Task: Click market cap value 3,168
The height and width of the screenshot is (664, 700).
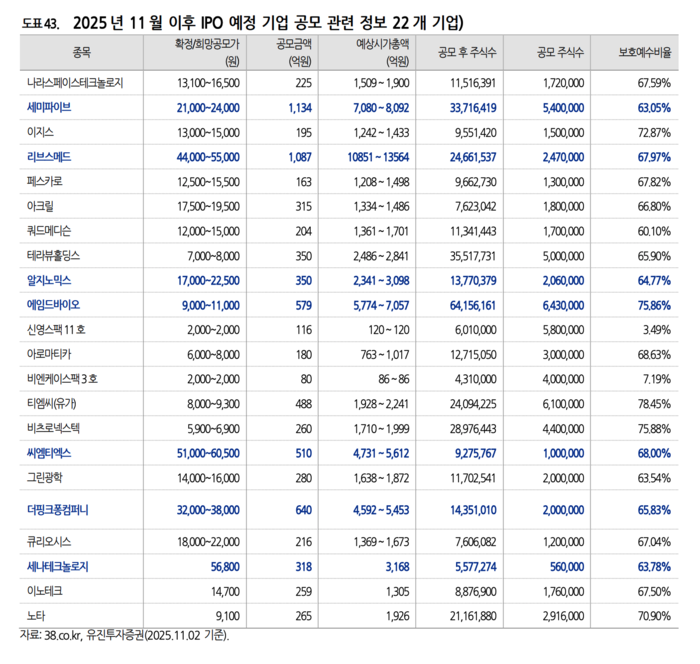Action: [x=398, y=567]
